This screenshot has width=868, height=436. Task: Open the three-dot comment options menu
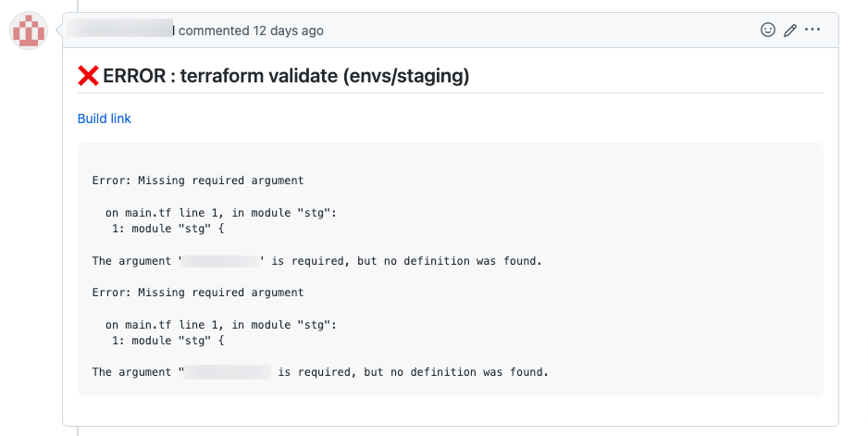(x=812, y=30)
